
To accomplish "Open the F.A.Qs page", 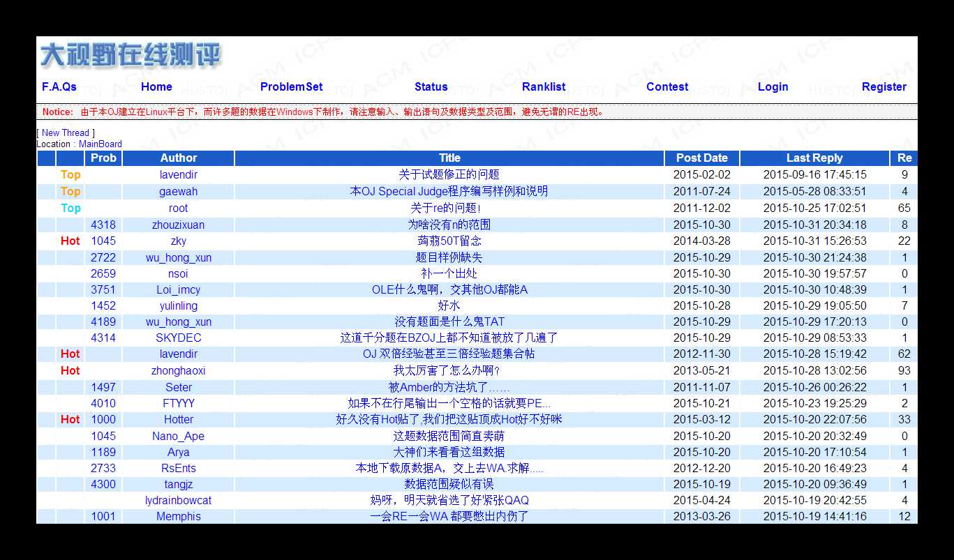I will 59,86.
